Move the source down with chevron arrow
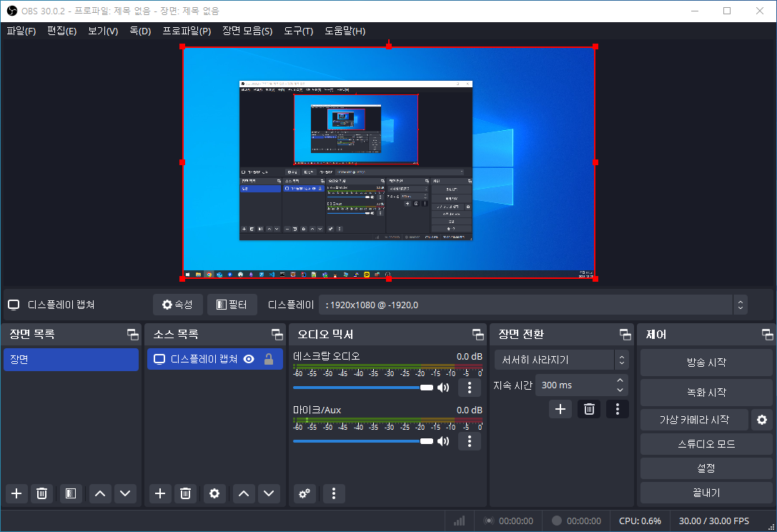Viewport: 777px width, 532px height. tap(269, 493)
